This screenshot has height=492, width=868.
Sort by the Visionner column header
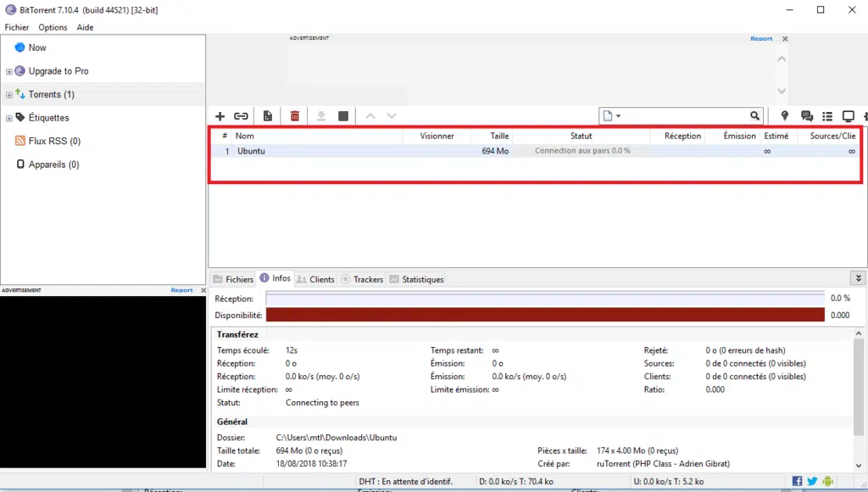coord(437,136)
